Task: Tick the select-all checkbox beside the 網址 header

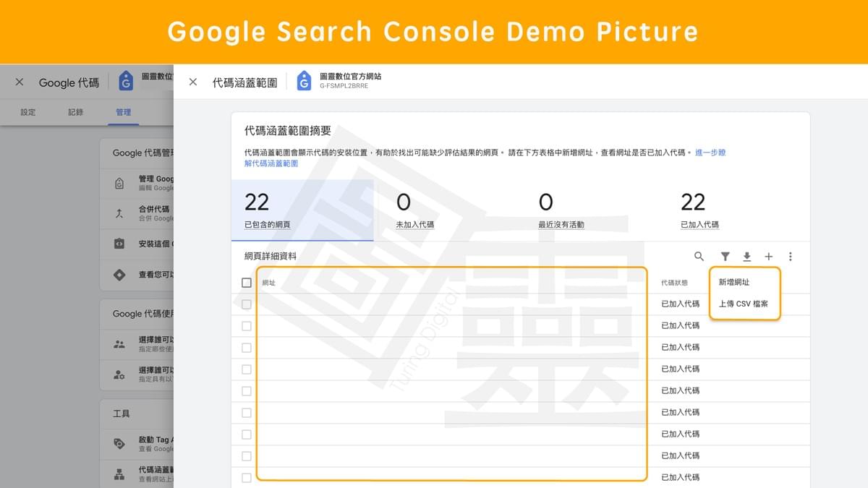Action: pyautogui.click(x=247, y=283)
